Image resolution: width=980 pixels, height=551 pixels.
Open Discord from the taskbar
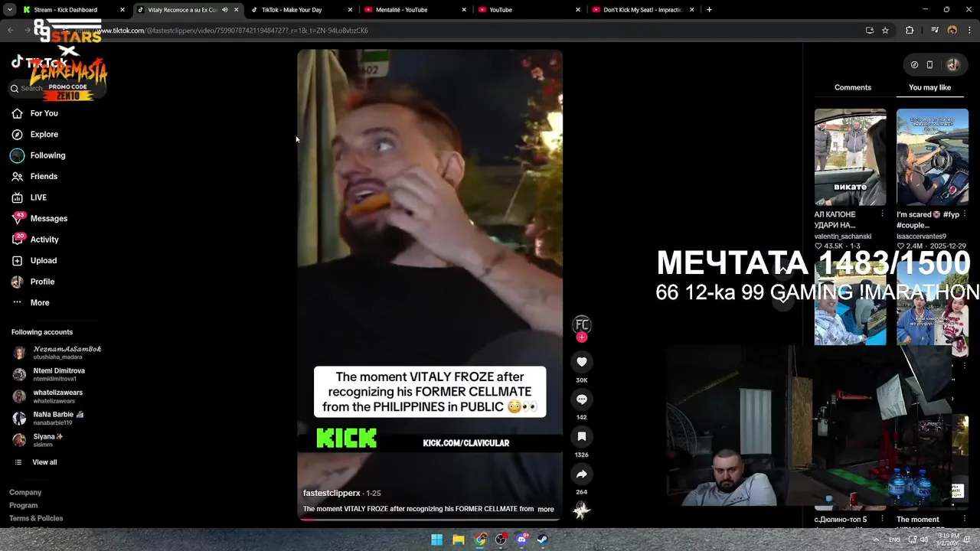click(x=522, y=540)
